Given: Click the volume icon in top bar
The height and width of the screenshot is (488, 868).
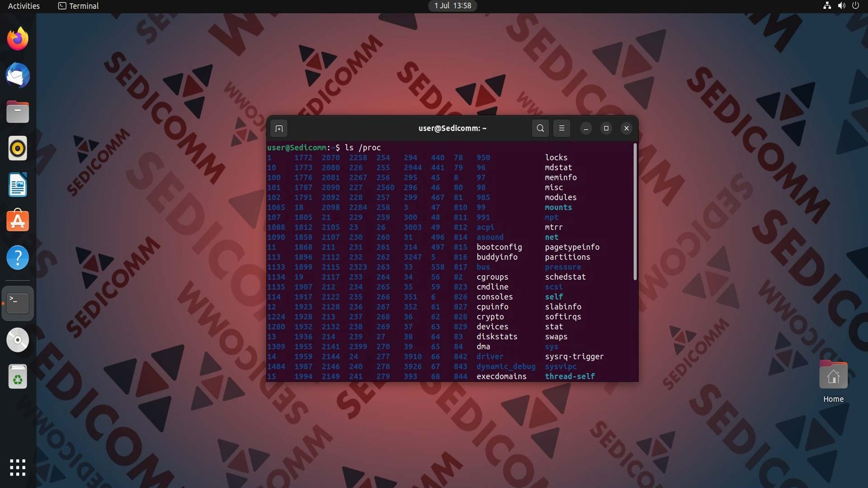Looking at the screenshot, I should click(x=841, y=6).
